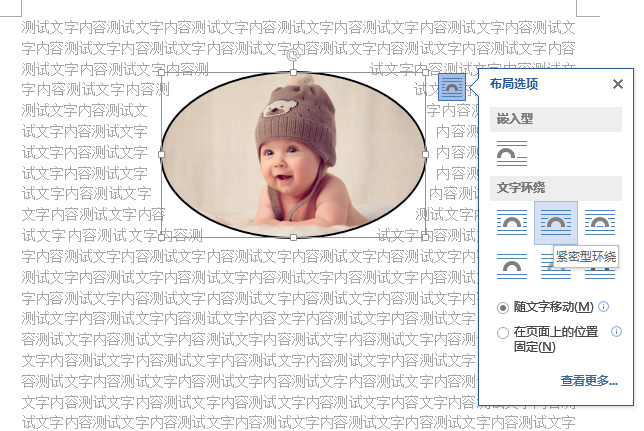Choose the Tight wrapping (紧密型环绕) icon
This screenshot has width=644, height=431.
tap(556, 223)
